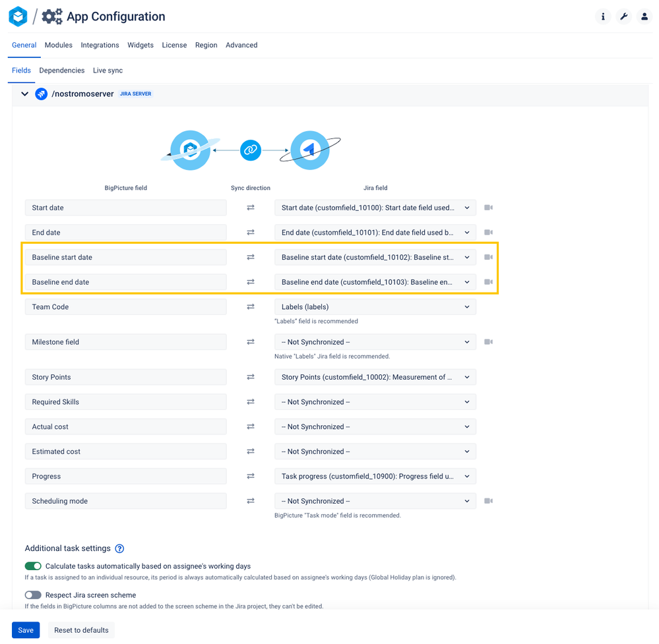Click the link chain icon in diagram

[x=251, y=150]
